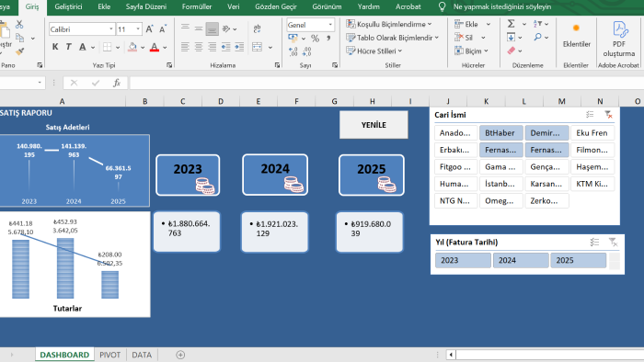
Task: Toggle Italic (T) formatting
Action: coord(69,47)
